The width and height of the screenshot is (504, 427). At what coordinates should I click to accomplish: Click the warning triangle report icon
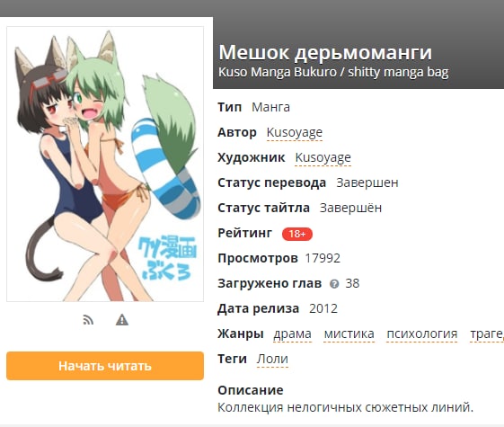tap(122, 320)
